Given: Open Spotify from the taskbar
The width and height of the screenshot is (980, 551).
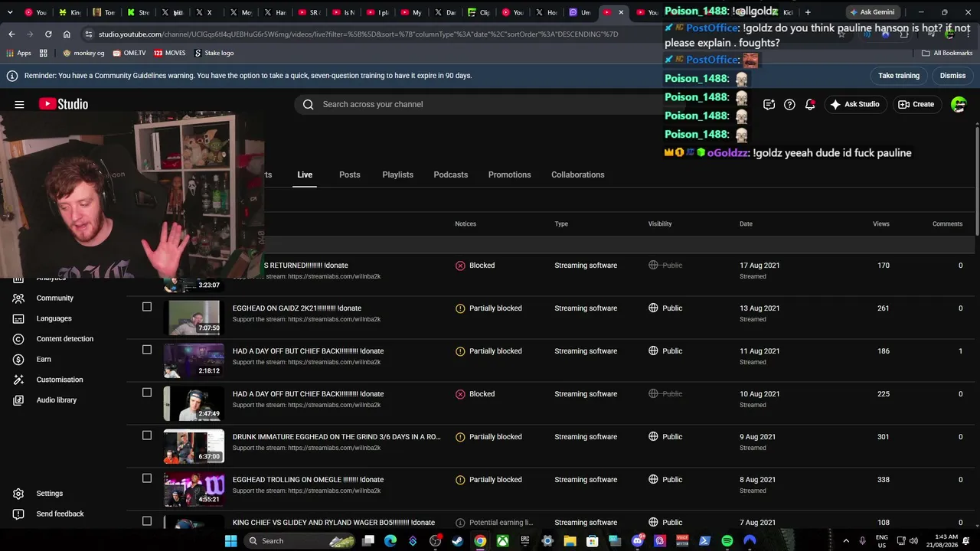Looking at the screenshot, I should pos(727,541).
